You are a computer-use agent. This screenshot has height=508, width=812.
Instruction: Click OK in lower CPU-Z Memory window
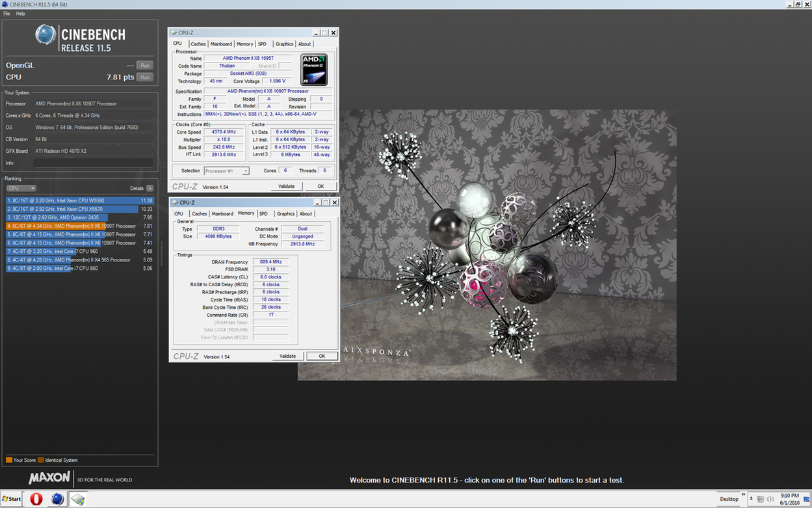321,356
